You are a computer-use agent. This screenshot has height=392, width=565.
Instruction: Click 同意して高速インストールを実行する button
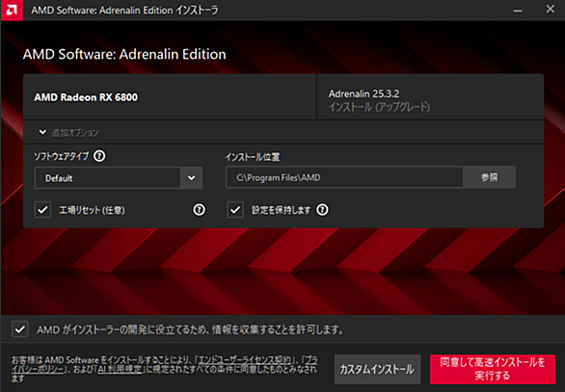click(493, 369)
